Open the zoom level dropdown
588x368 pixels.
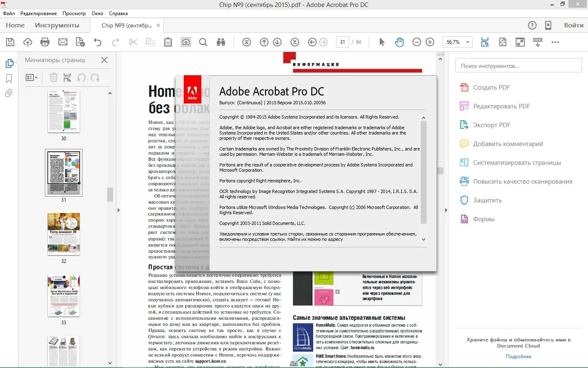coord(468,42)
